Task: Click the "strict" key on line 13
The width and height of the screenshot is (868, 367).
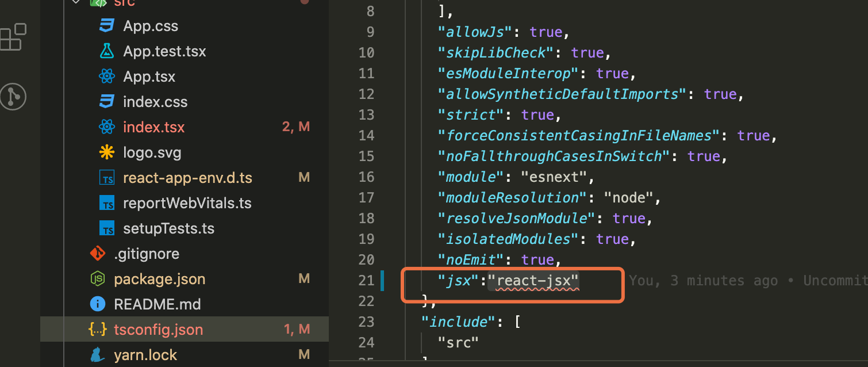Action: 471,114
